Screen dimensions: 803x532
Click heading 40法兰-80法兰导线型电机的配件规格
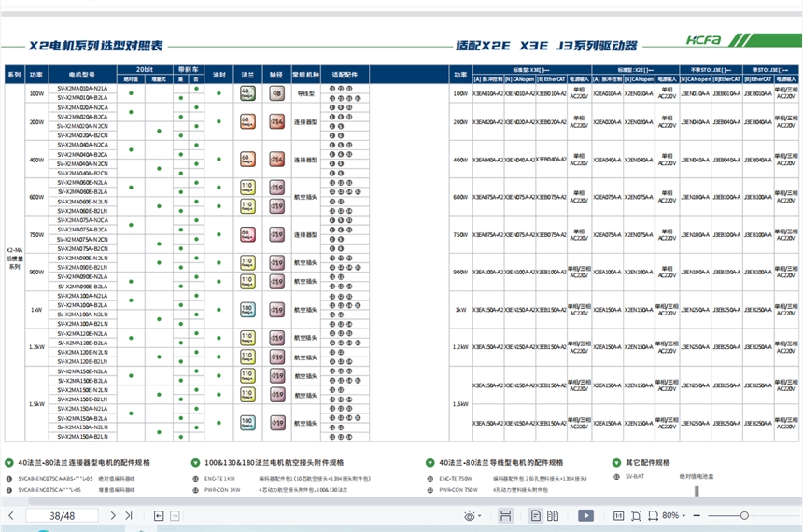(500, 462)
